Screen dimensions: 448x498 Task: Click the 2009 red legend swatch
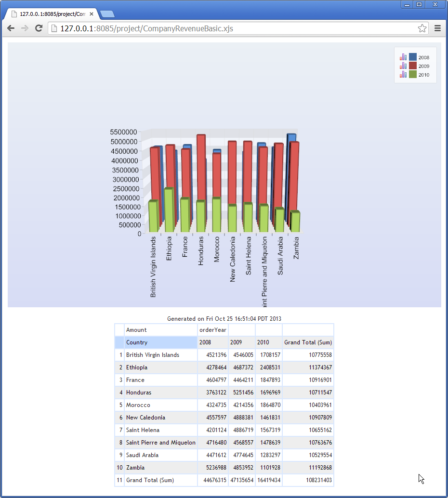point(413,66)
